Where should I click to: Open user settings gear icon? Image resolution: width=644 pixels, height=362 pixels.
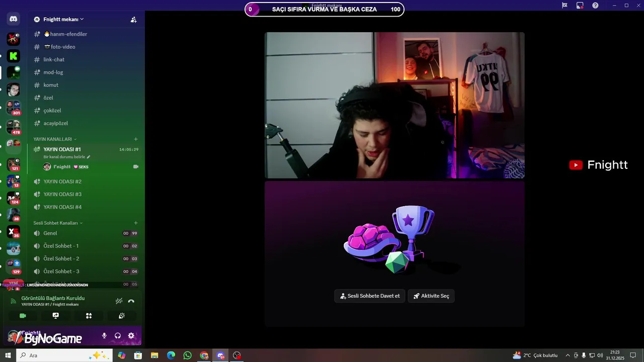click(x=131, y=336)
